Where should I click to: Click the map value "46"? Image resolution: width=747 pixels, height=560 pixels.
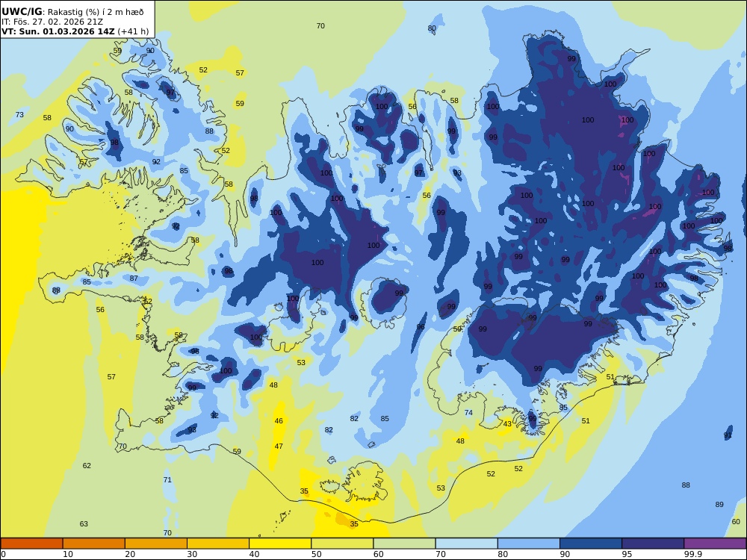tap(279, 421)
